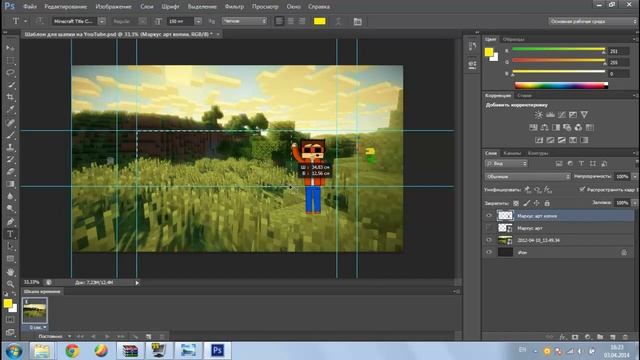
Task: Open the Редактирование menu
Action: [66, 7]
